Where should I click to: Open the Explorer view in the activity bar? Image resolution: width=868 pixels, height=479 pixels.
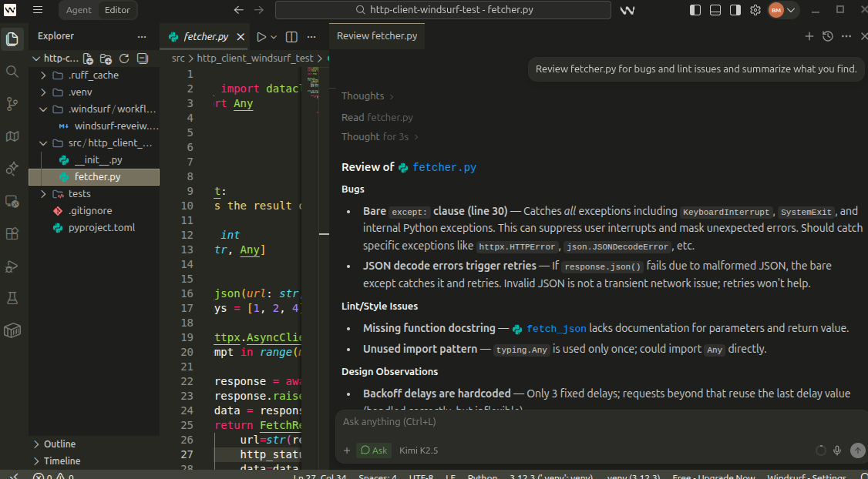point(12,39)
